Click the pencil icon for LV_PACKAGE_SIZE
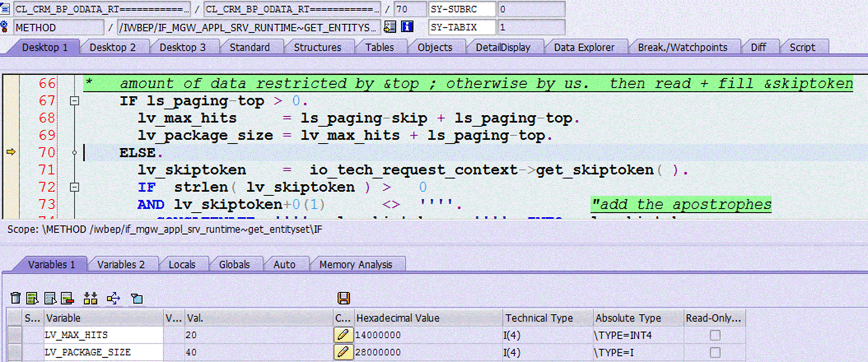 point(343,352)
